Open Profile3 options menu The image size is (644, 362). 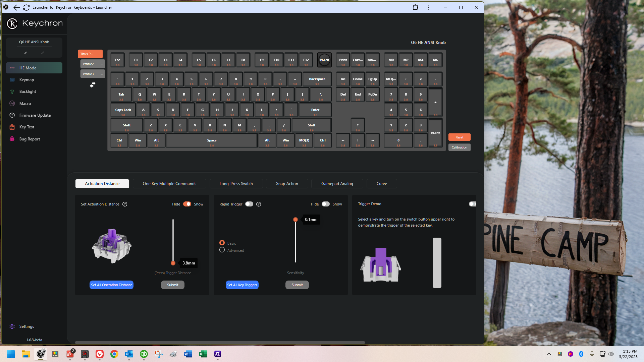(102, 74)
